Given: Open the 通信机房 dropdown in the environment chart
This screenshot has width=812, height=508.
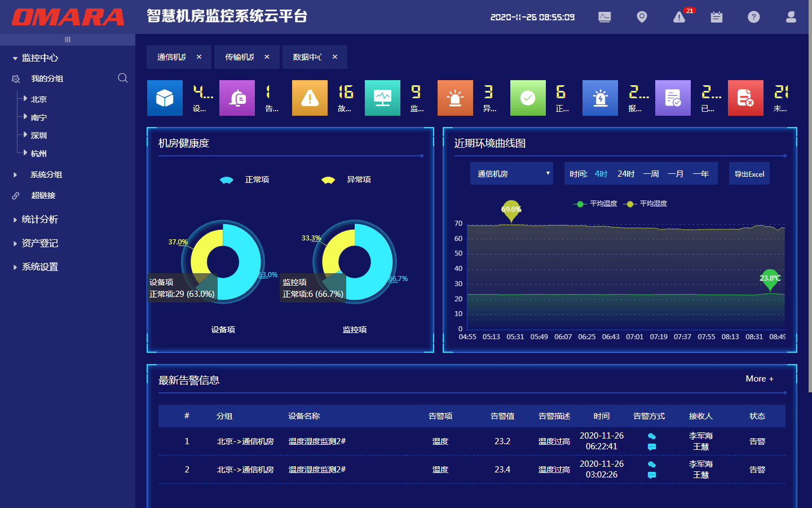Looking at the screenshot, I should pos(511,173).
